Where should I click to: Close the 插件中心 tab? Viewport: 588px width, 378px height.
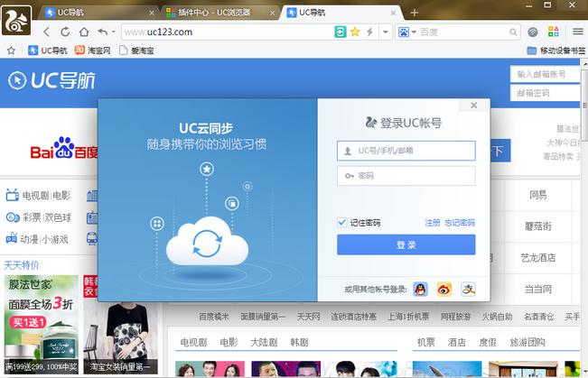coord(273,13)
